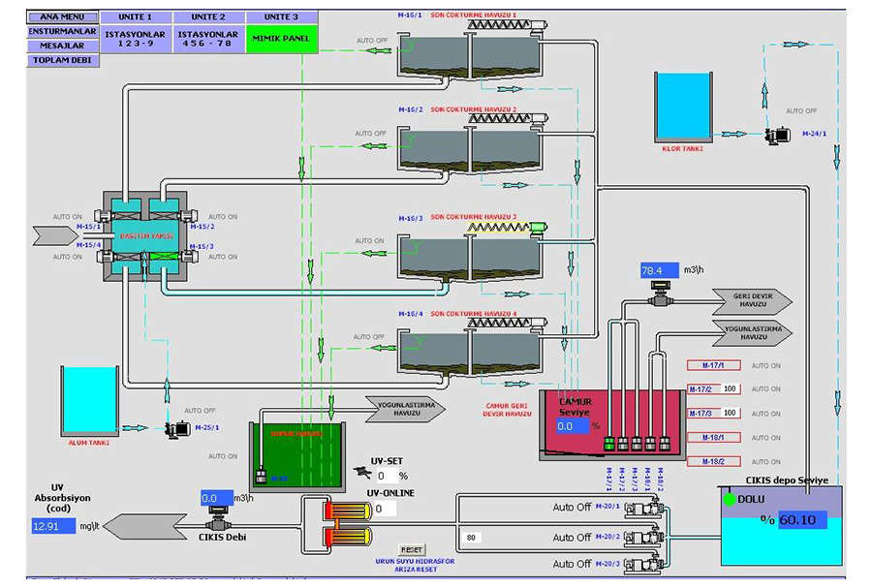Viewport: 872px width, 588px height.
Task: Select the M-15/2 gate actuator
Action: 189,216
